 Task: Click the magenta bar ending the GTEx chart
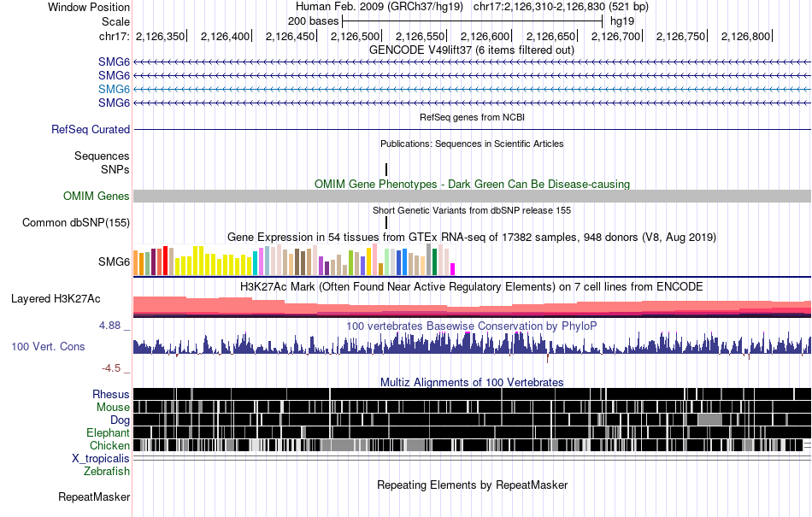coord(453,269)
